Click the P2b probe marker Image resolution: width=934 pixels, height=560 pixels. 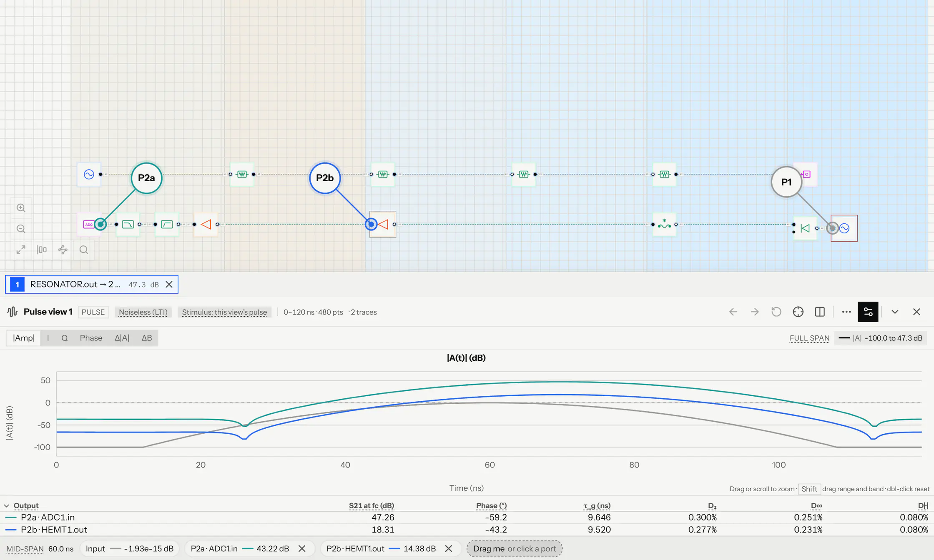point(325,178)
